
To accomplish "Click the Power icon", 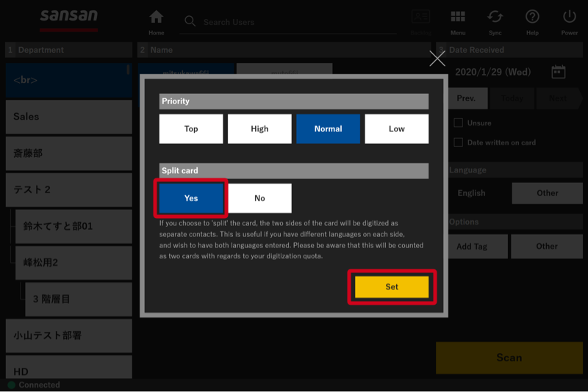I will click(x=570, y=18).
